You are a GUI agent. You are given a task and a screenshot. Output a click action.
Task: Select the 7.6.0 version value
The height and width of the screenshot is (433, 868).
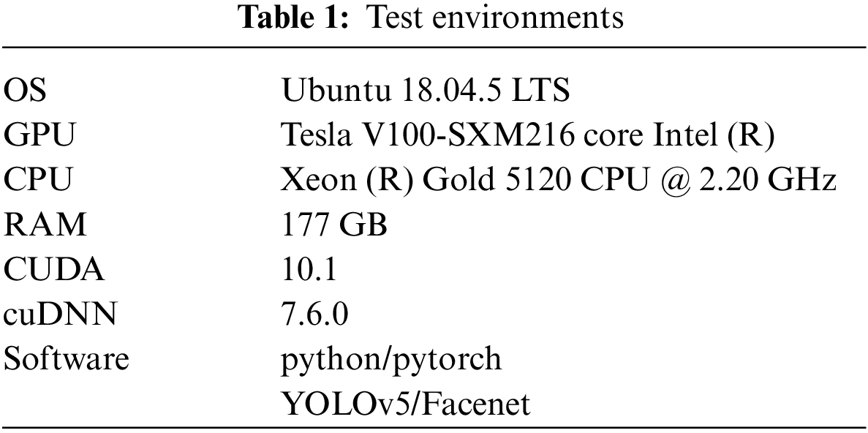315,315
